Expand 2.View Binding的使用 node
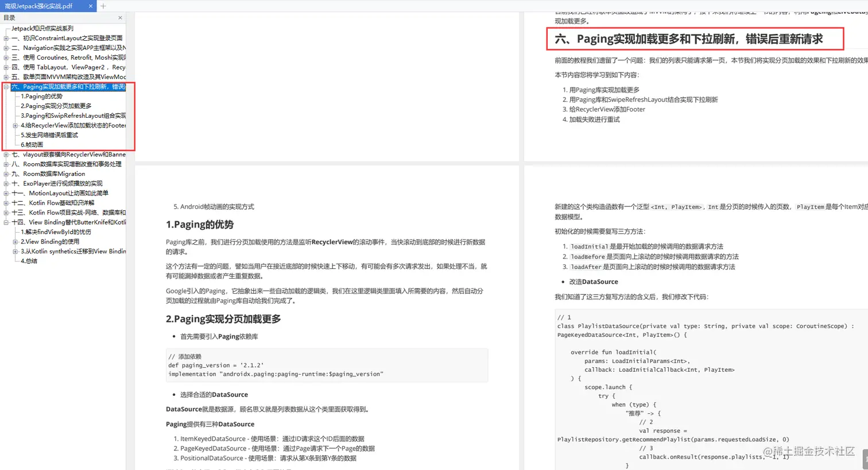The image size is (868, 470). 15,242
